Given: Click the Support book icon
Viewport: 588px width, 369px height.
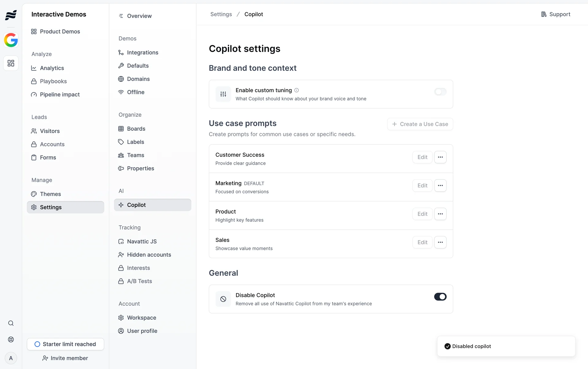Looking at the screenshot, I should point(544,14).
